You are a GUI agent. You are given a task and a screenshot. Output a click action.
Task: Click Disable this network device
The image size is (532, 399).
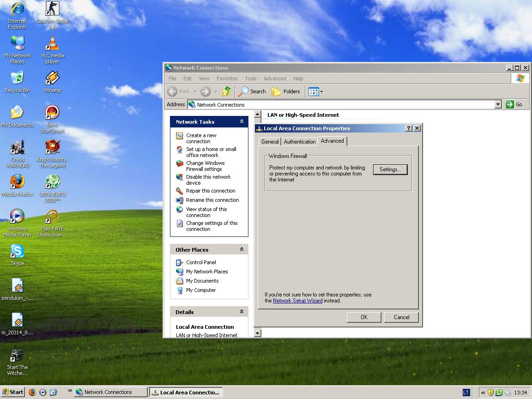(x=208, y=180)
